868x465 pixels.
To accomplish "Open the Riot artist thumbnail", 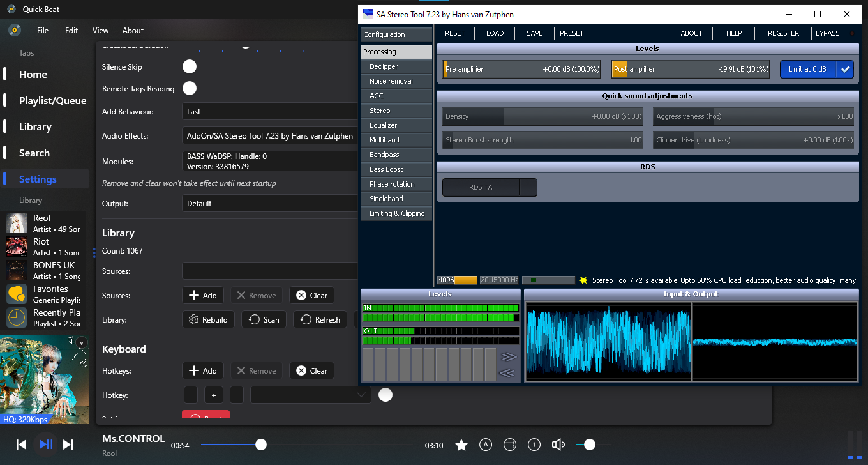I will 17,247.
